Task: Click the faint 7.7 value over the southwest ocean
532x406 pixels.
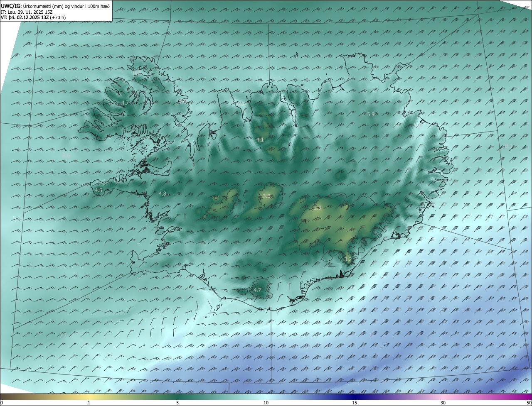Action: pyautogui.click(x=63, y=335)
